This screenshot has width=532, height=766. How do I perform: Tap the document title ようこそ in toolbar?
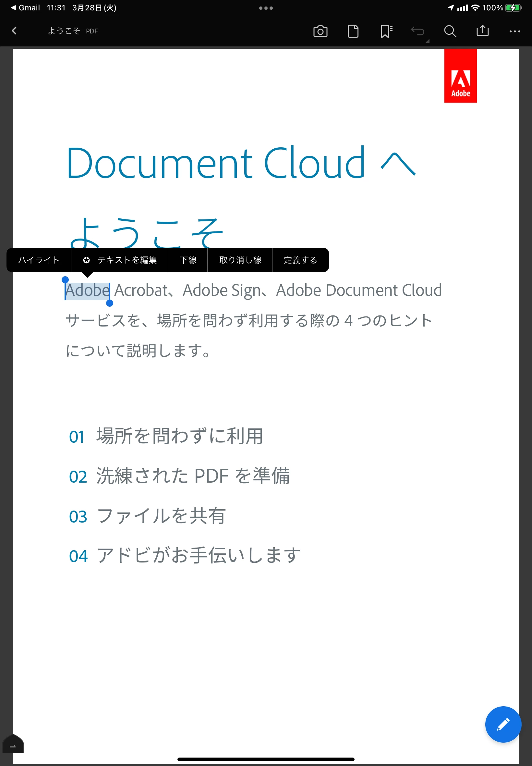click(64, 31)
